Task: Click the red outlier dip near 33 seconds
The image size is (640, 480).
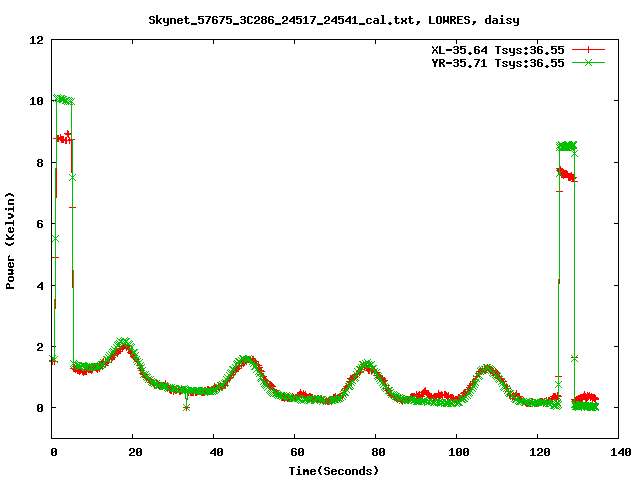Action: pyautogui.click(x=186, y=407)
